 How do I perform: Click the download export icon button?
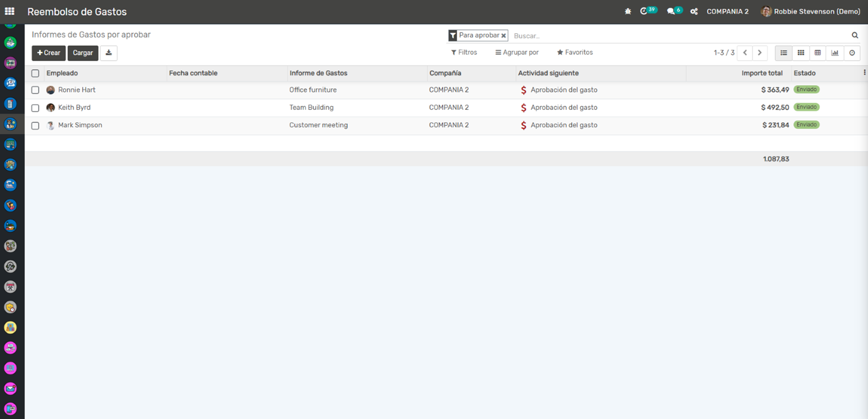pyautogui.click(x=109, y=53)
